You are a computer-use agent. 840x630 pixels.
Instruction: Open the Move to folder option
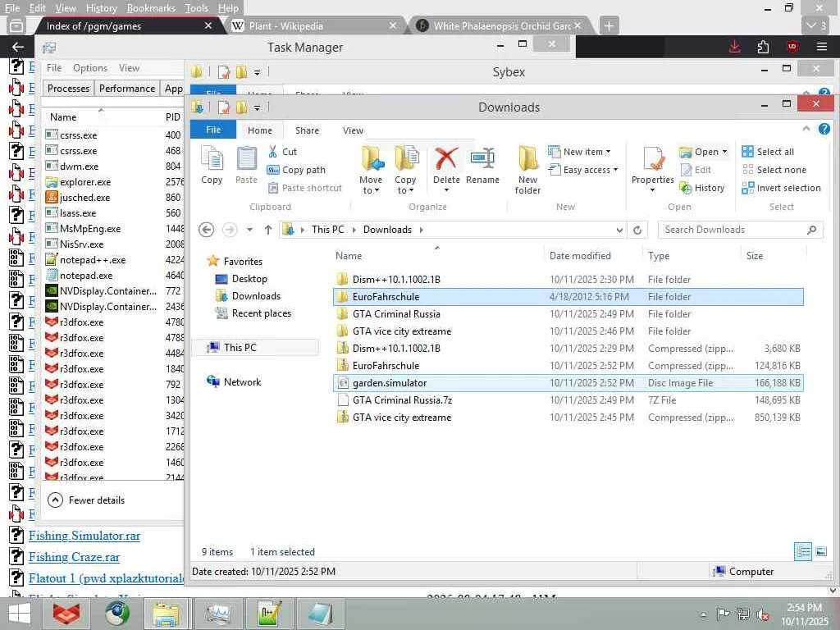coord(372,169)
